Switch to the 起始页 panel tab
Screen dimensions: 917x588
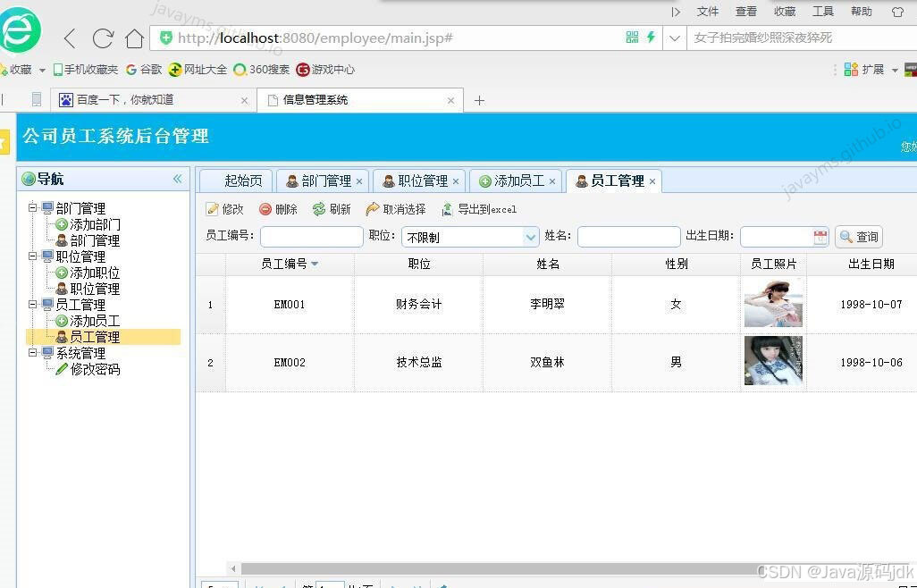click(x=237, y=181)
